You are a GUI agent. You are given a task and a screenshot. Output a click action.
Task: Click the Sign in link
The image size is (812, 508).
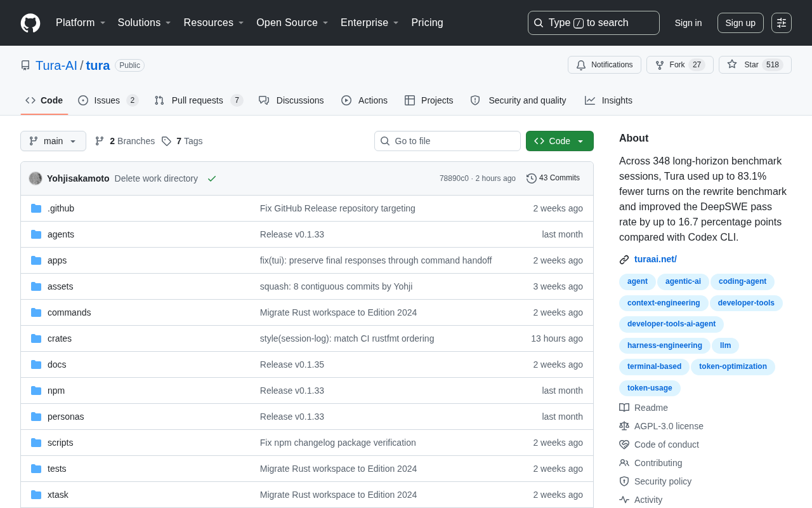coord(688,23)
